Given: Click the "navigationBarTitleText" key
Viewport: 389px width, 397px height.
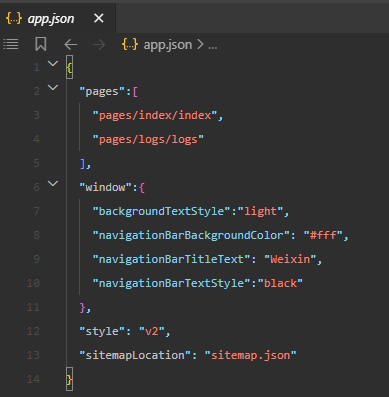Looking at the screenshot, I should [x=171, y=259].
